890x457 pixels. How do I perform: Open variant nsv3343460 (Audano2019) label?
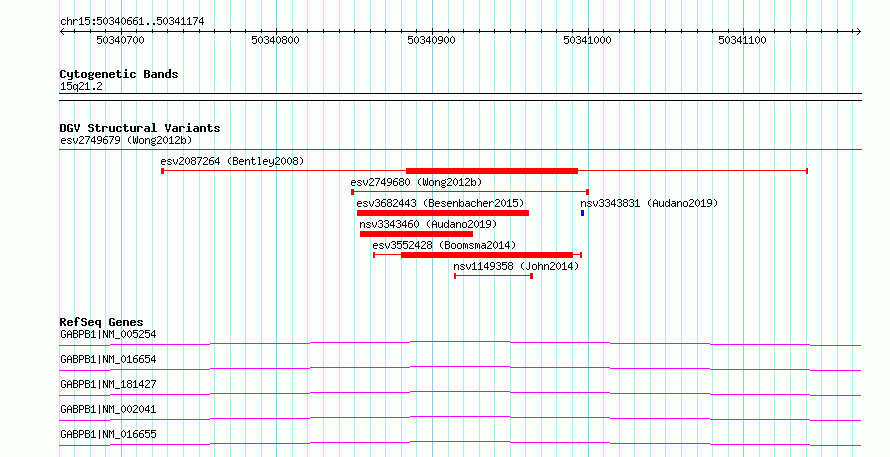tap(428, 224)
